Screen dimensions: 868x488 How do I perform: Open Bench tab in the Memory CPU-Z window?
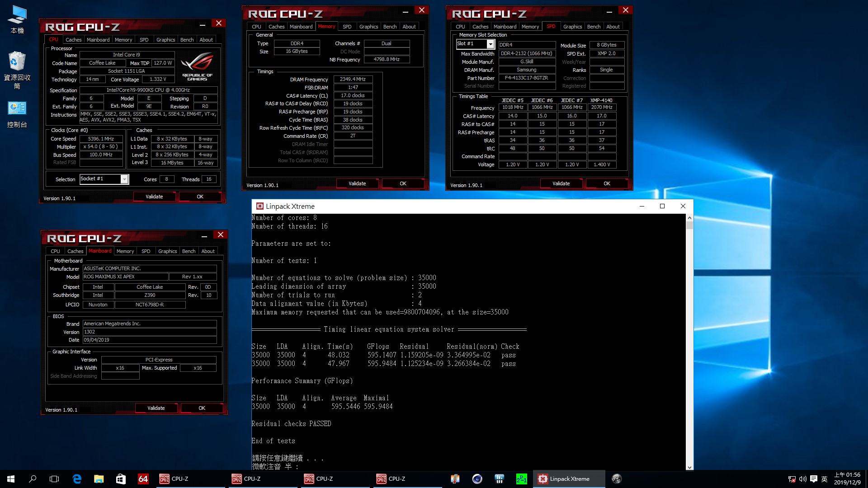(x=390, y=27)
